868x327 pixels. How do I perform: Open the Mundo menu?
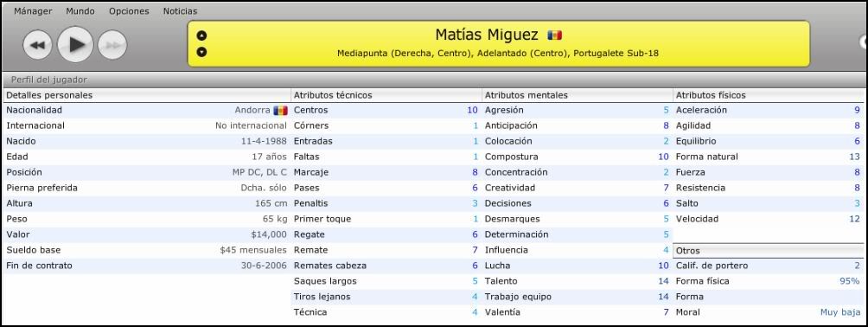[80, 11]
